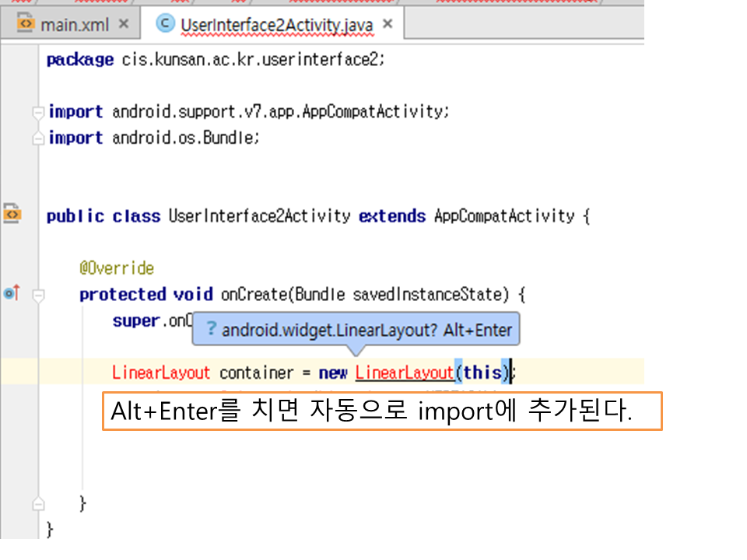Click the Korean Alt+Enter caption box

pos(381,411)
